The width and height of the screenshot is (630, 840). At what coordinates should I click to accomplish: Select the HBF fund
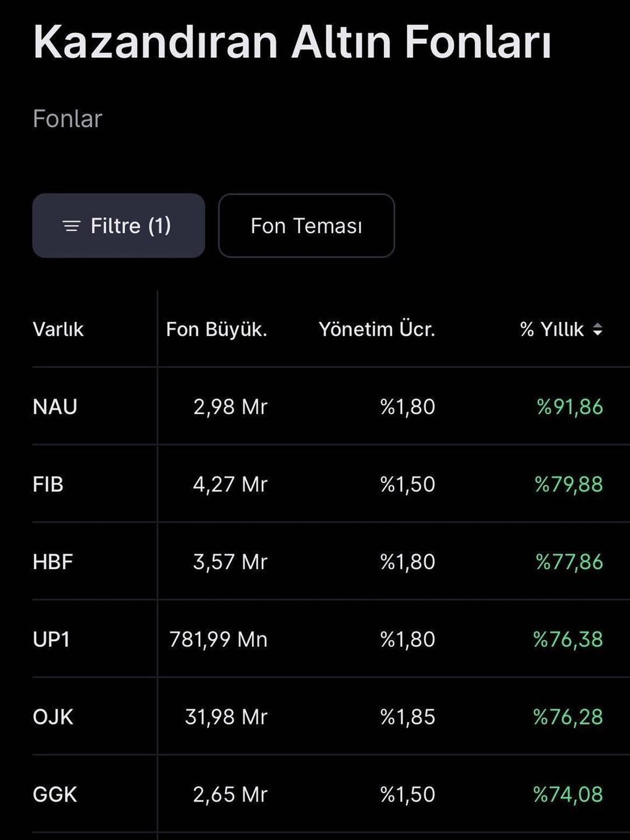pos(53,562)
